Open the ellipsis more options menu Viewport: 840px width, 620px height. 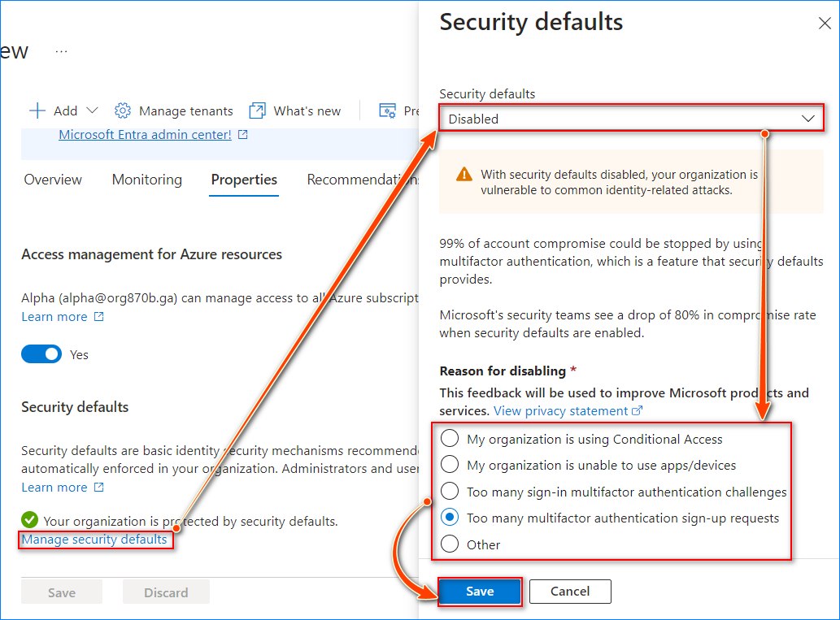click(x=62, y=51)
